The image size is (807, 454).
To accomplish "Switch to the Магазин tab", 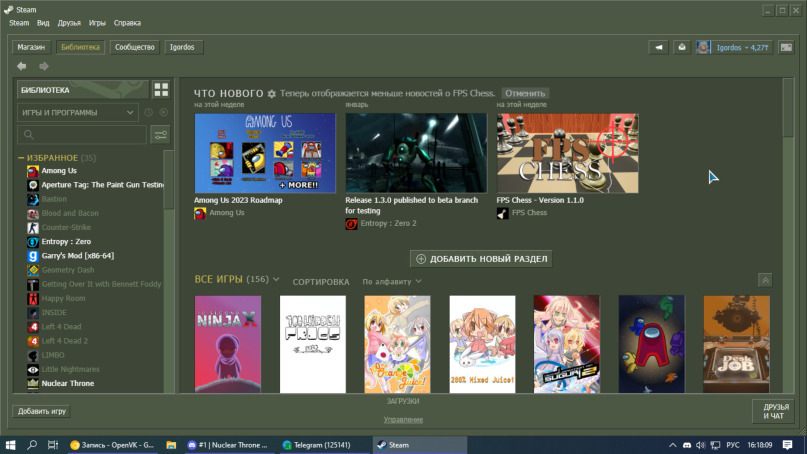I will (x=31, y=47).
